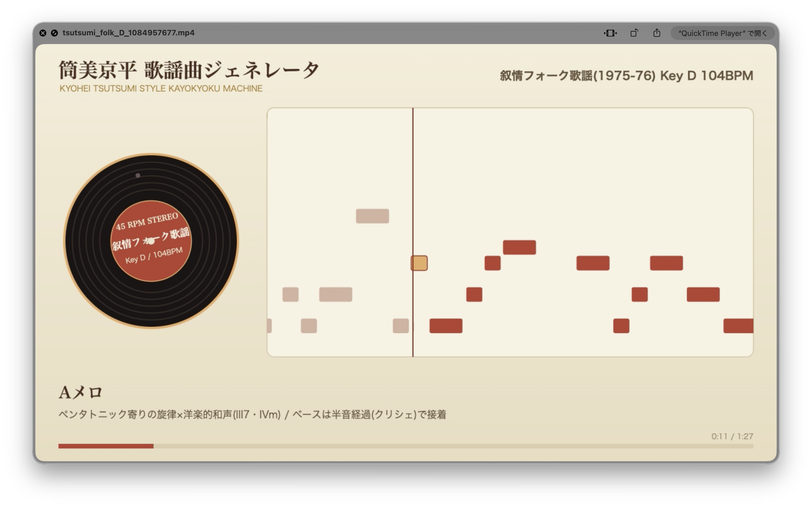Click the highest dark red upcoming note
The height and width of the screenshot is (507, 812).
pos(519,248)
